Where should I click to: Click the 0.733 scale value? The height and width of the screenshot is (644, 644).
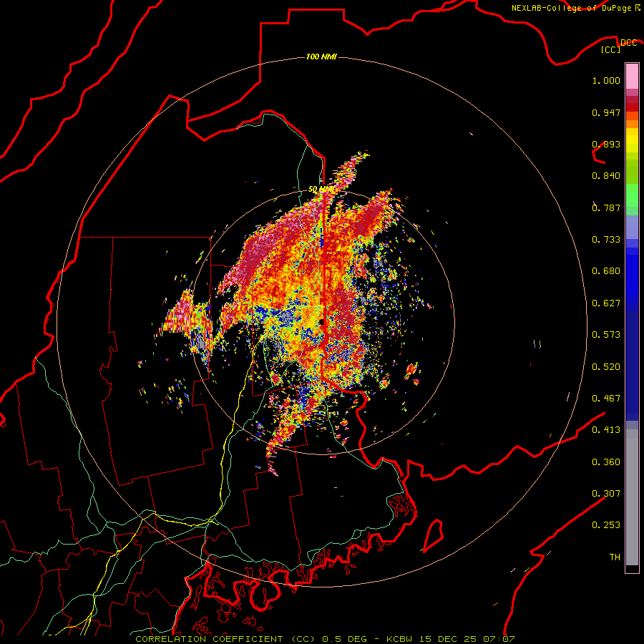click(606, 240)
